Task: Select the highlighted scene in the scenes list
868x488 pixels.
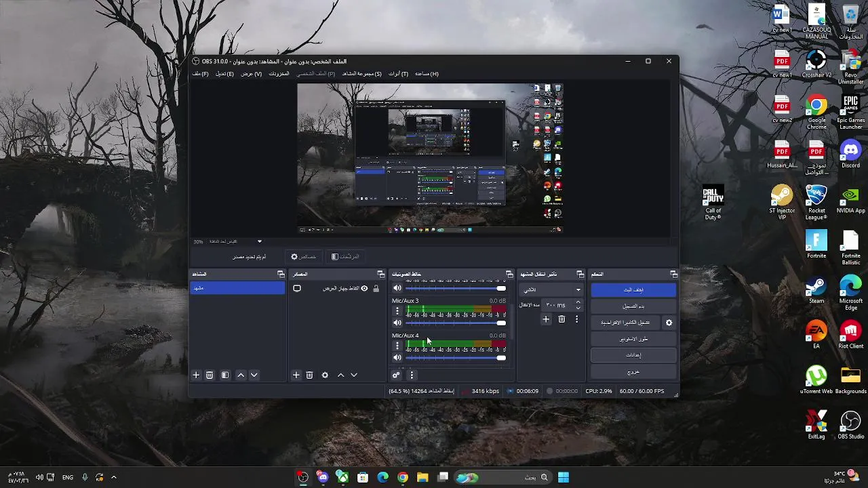Action: (x=237, y=288)
